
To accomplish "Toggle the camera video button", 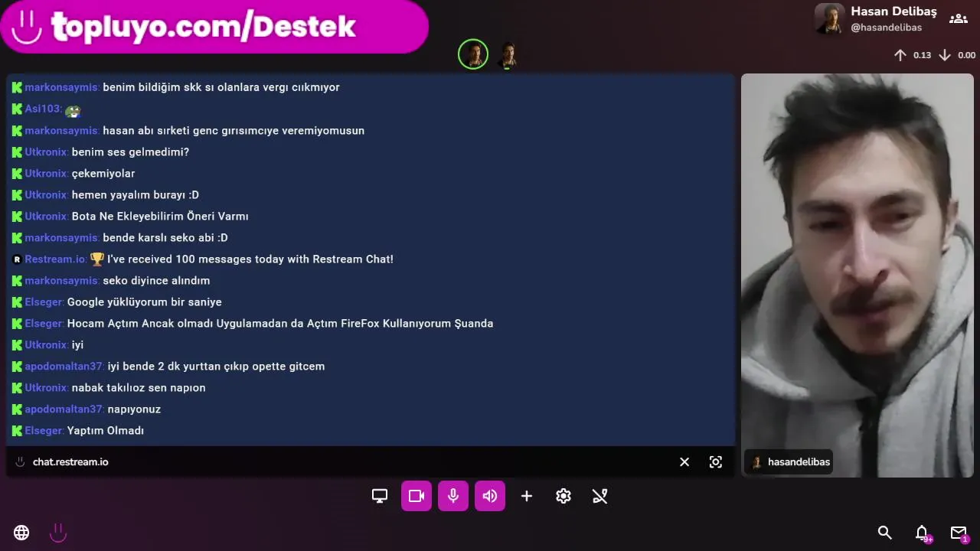I will [x=416, y=496].
